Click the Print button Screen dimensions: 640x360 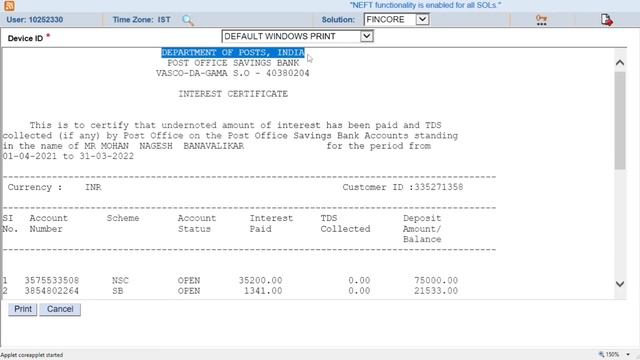point(23,309)
